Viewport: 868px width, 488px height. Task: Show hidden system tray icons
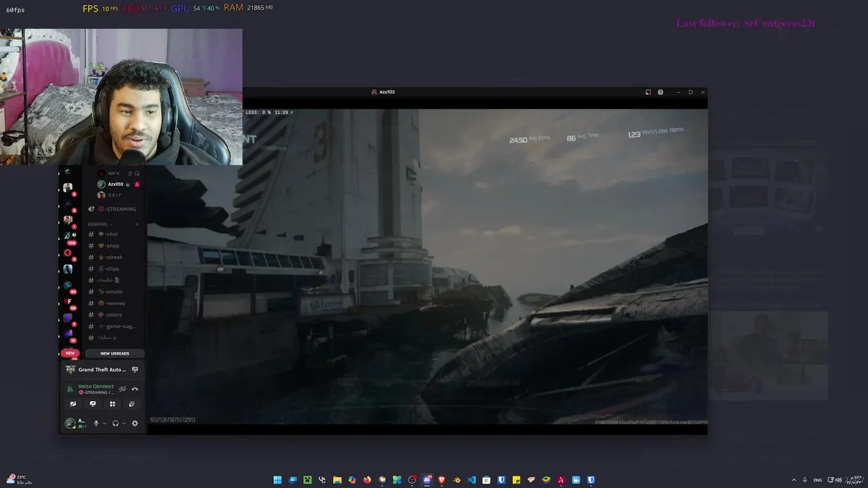[x=794, y=480]
